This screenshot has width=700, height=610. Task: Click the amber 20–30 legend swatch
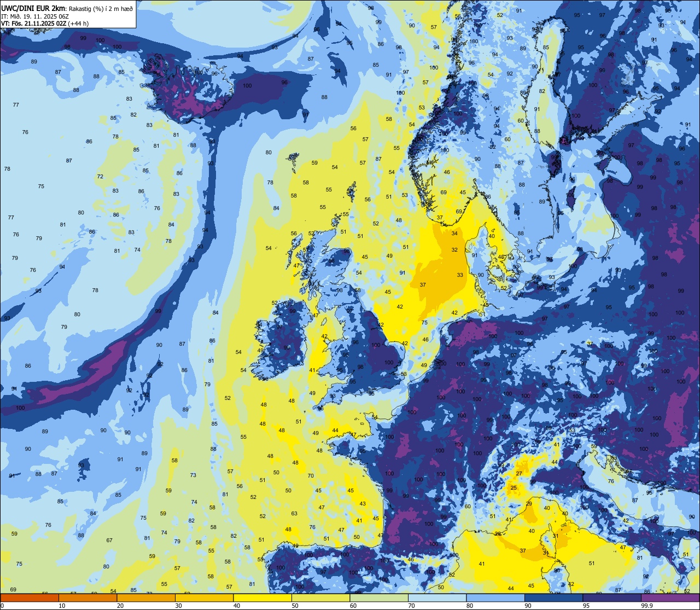146,597
